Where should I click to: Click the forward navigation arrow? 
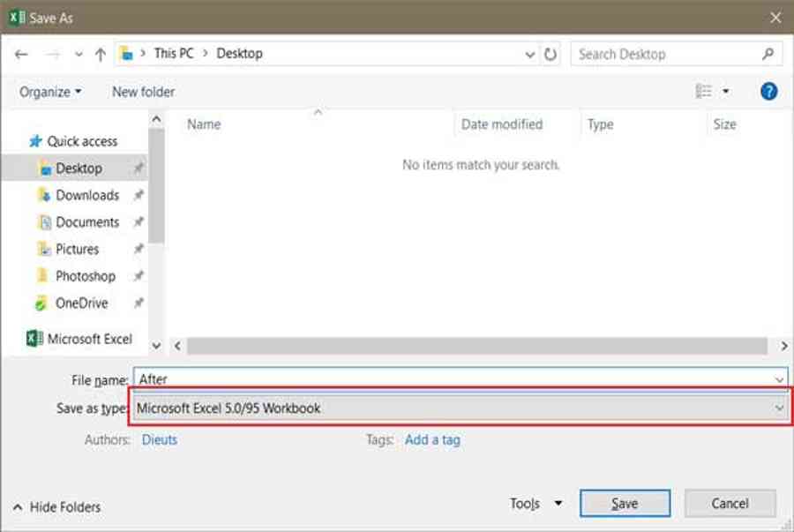point(53,54)
